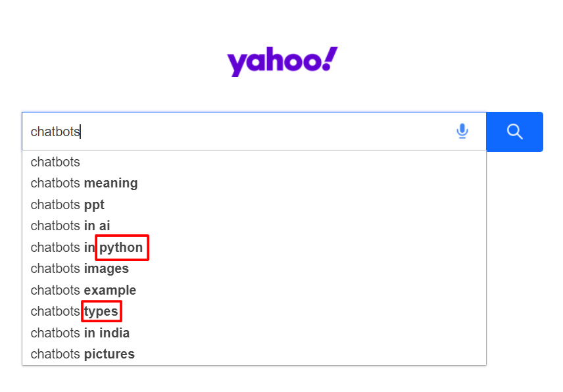The height and width of the screenshot is (392, 563).
Task: Click the bold word "meaning" in suggestions
Action: click(x=111, y=183)
